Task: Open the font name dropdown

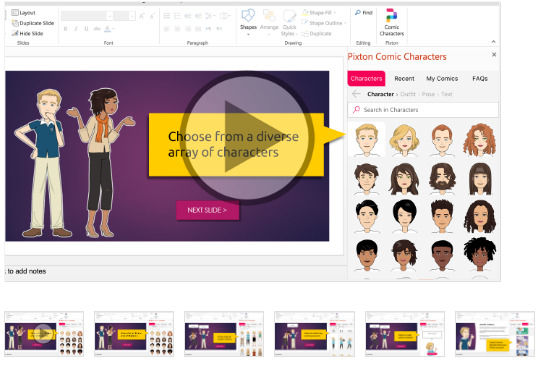Action: click(110, 16)
